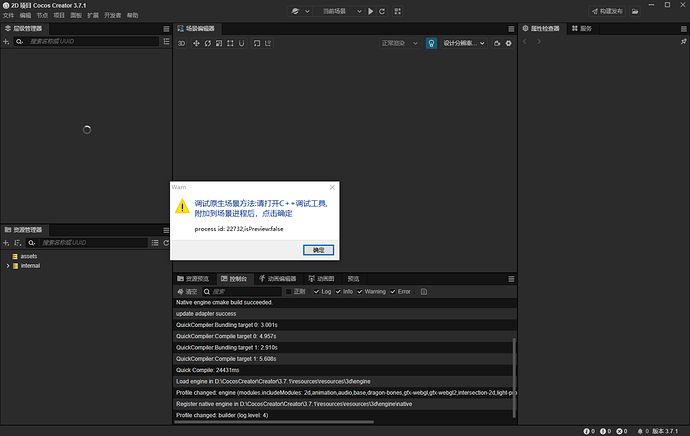Open the 正常渲染 render mode dropdown
The image size is (690, 436).
[x=400, y=43]
